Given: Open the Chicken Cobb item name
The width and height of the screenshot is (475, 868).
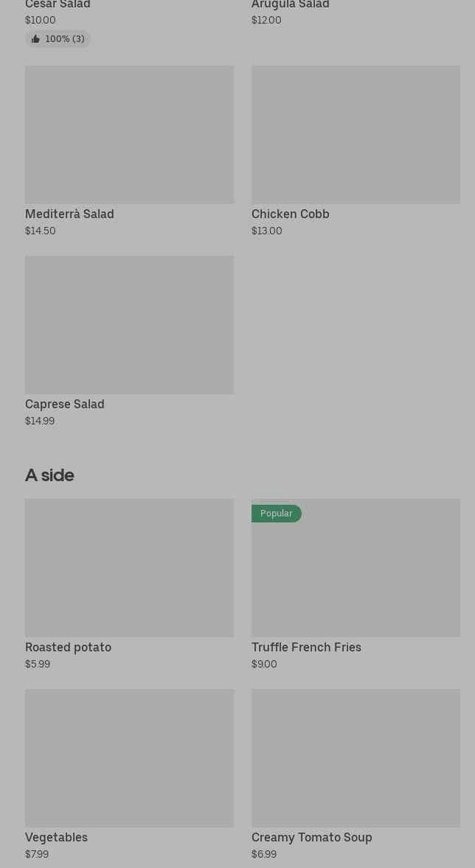Looking at the screenshot, I should click(x=290, y=214).
